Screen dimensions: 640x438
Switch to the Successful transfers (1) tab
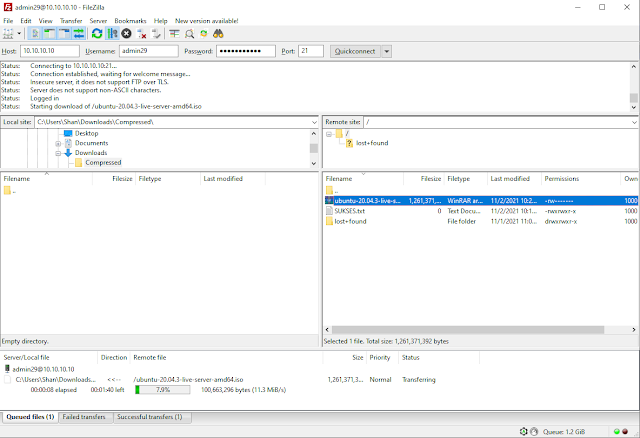(149, 417)
